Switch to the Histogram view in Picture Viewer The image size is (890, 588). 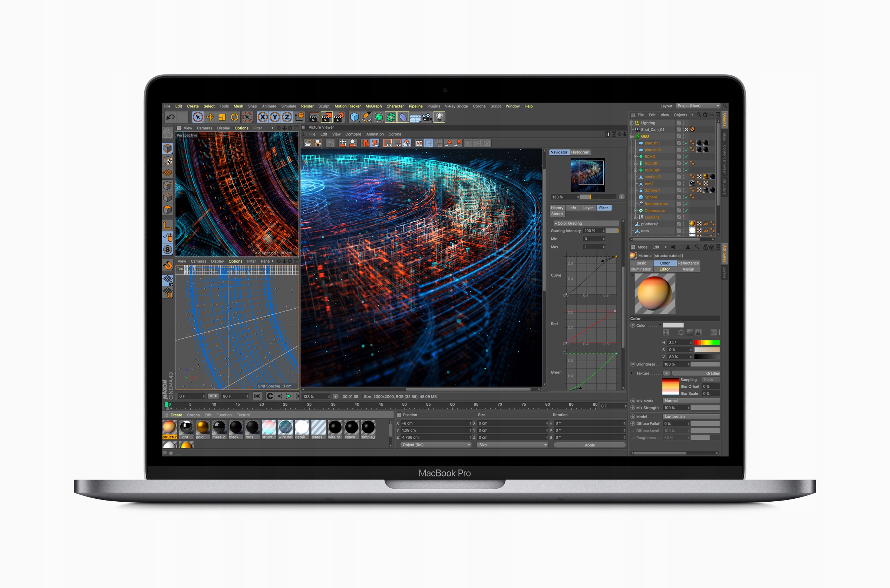tap(580, 152)
